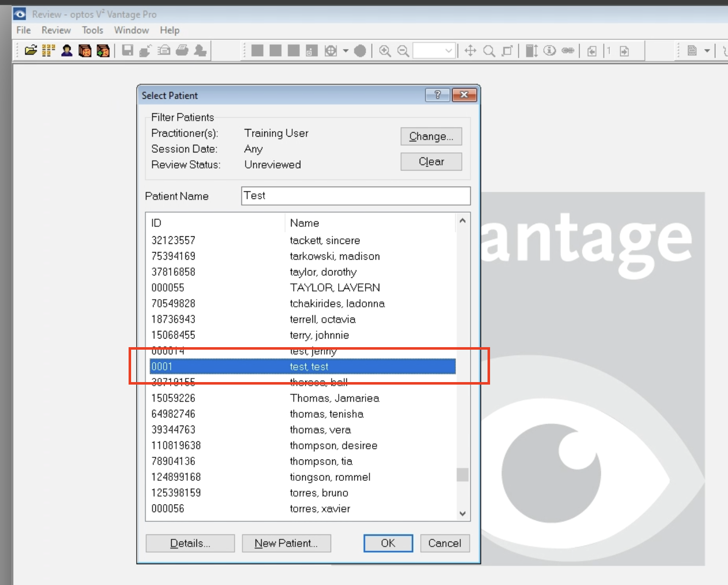Click the patient list scroll down arrow

point(462,513)
